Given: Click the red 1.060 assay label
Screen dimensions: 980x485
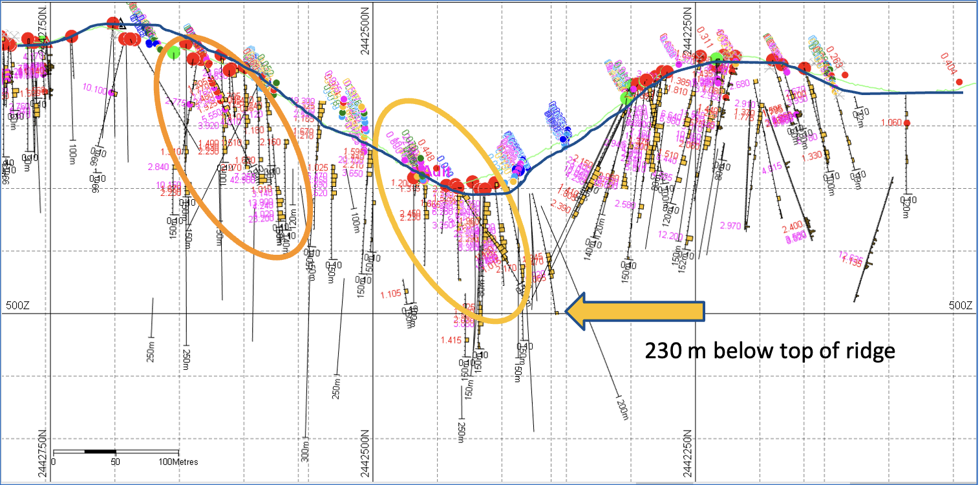Looking at the screenshot, I should (891, 123).
